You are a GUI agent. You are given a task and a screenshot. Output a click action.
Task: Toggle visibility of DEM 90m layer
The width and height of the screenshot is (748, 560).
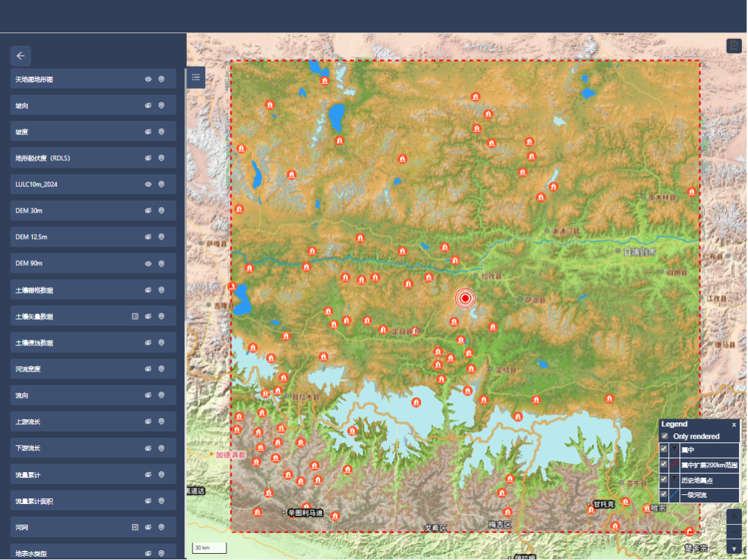(148, 264)
